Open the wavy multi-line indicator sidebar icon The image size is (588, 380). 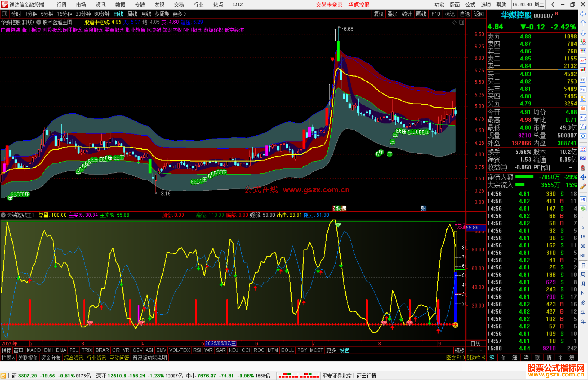583,149
